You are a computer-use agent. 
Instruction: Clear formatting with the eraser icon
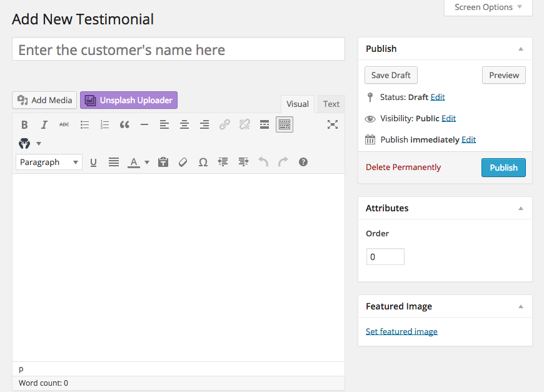(183, 162)
